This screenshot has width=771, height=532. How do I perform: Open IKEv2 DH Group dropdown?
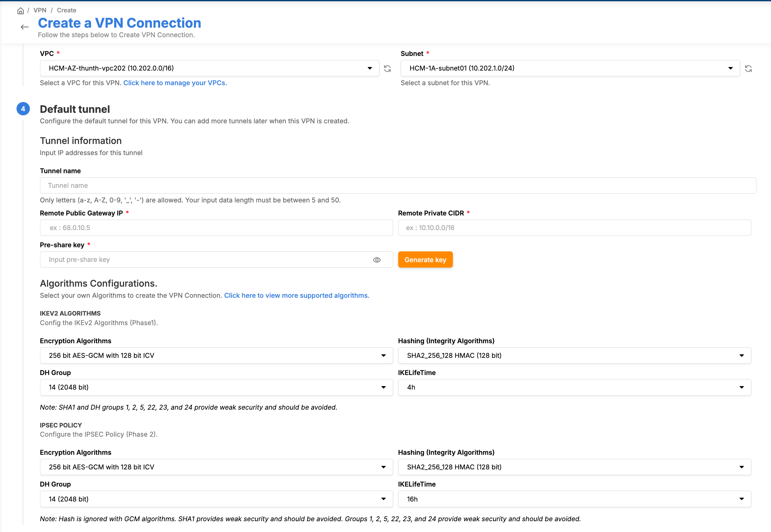click(x=216, y=387)
